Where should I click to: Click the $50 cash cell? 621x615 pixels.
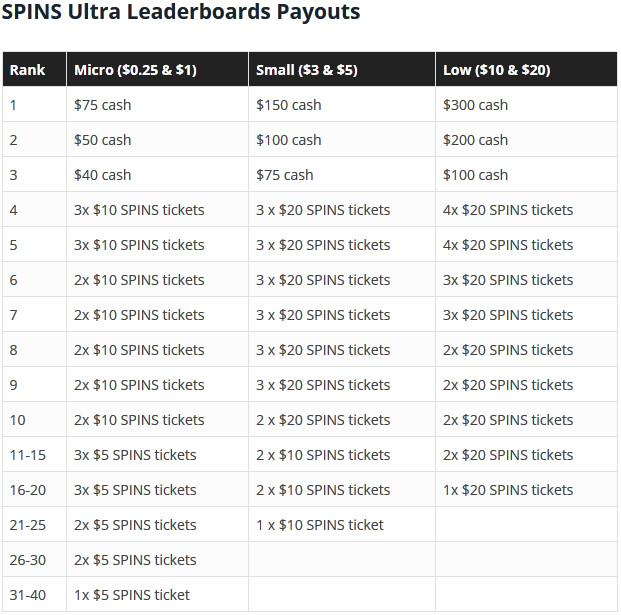pos(157,139)
